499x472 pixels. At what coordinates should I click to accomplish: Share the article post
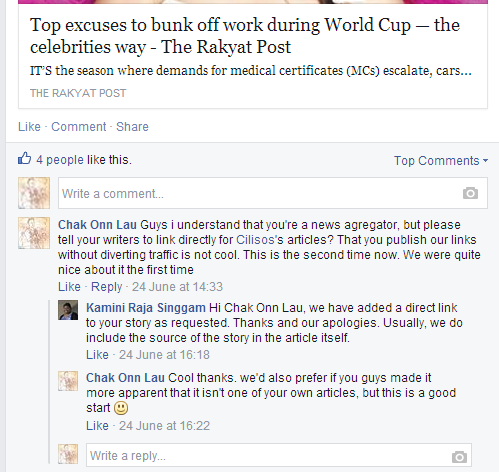[132, 127]
